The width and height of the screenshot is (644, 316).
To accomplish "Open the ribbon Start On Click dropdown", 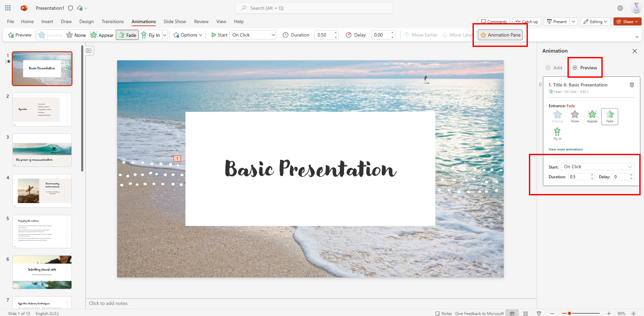I will click(x=253, y=35).
